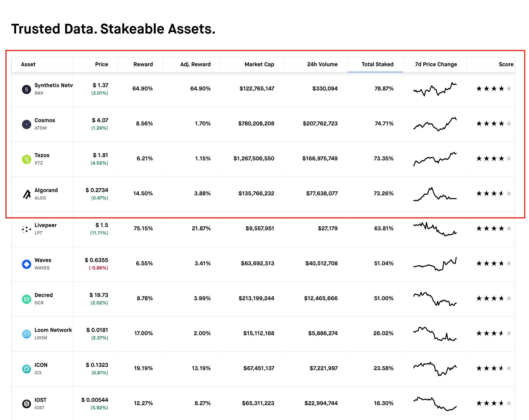Open the Loom Network asset link
Screen dimensions: 529x420
coord(53,330)
